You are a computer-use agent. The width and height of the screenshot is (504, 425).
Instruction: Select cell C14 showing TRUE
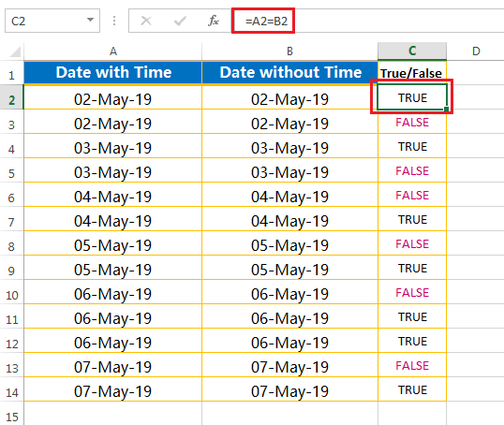tap(412, 390)
